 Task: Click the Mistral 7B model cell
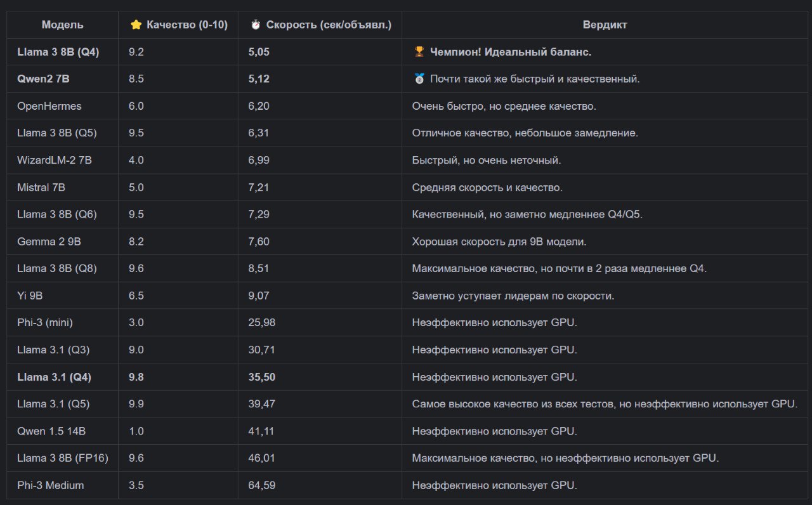click(x=41, y=187)
